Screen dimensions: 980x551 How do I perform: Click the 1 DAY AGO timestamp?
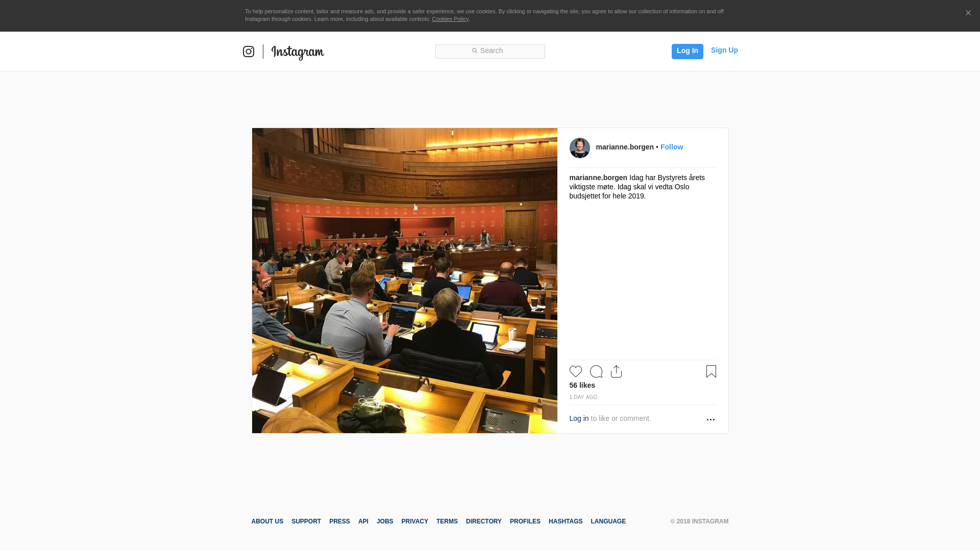pos(583,397)
